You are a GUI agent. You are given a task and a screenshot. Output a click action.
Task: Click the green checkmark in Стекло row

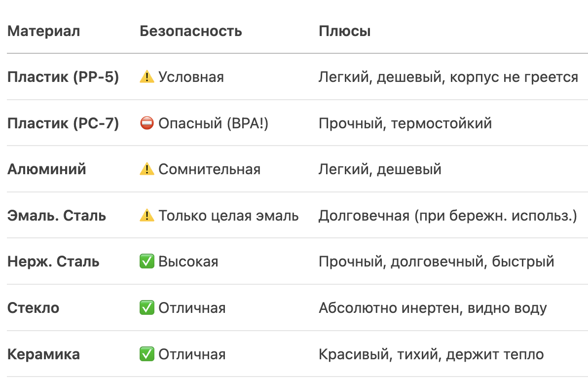[x=147, y=307]
